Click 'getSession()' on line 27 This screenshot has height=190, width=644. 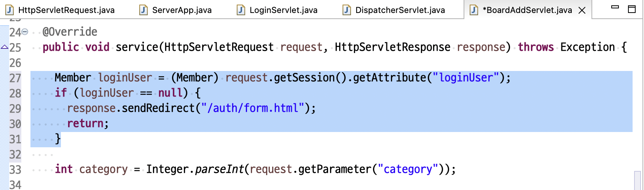point(310,78)
